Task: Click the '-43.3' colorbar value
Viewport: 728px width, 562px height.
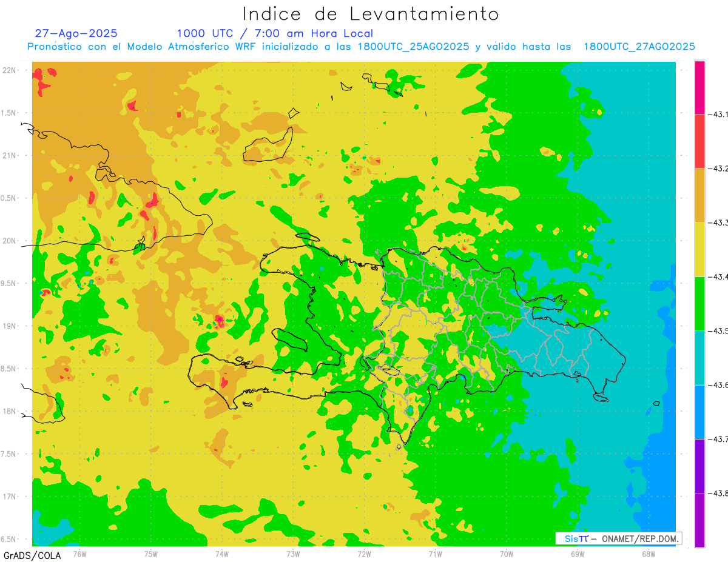Action: click(x=718, y=222)
